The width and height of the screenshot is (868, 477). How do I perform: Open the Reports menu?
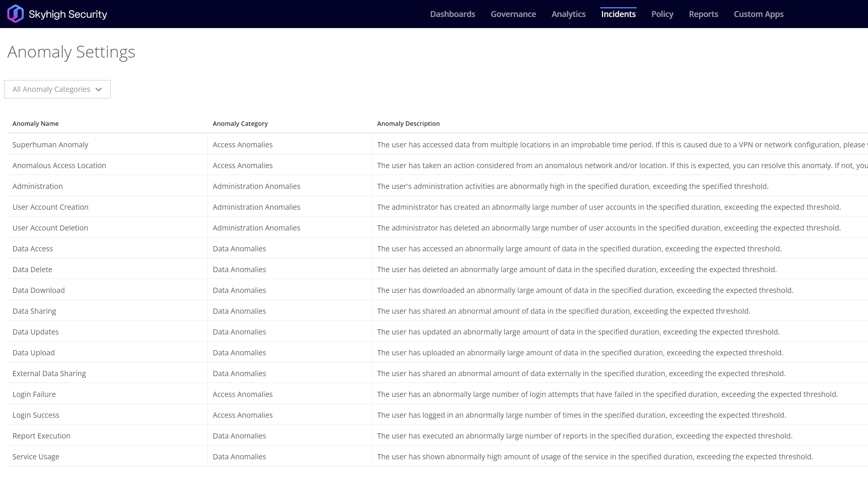tap(703, 14)
